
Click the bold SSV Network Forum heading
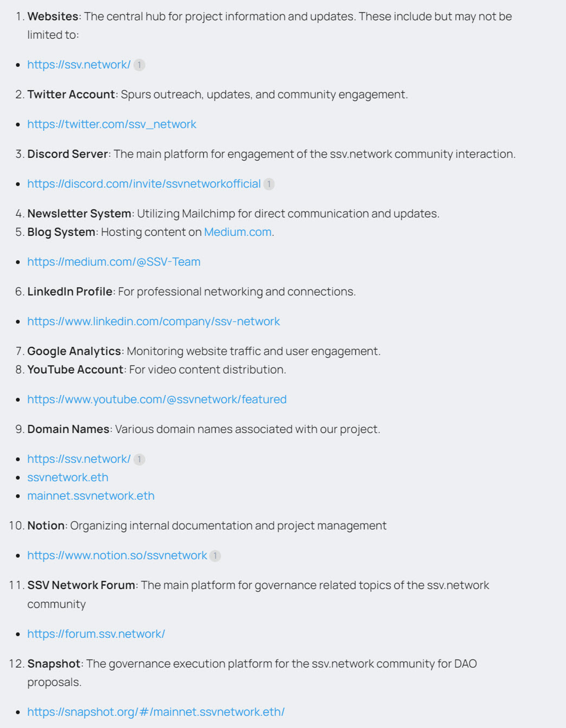click(x=81, y=585)
